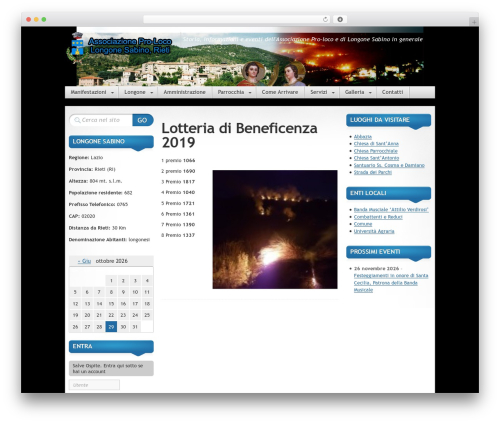
Task: Click the '8 Premio 1337' line
Action: pos(178,235)
